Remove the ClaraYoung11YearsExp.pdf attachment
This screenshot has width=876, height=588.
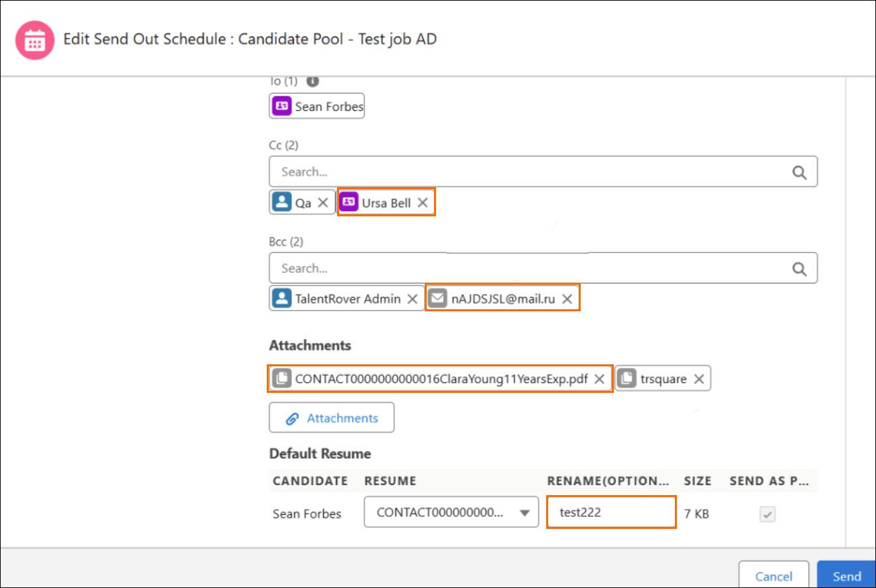(x=599, y=378)
